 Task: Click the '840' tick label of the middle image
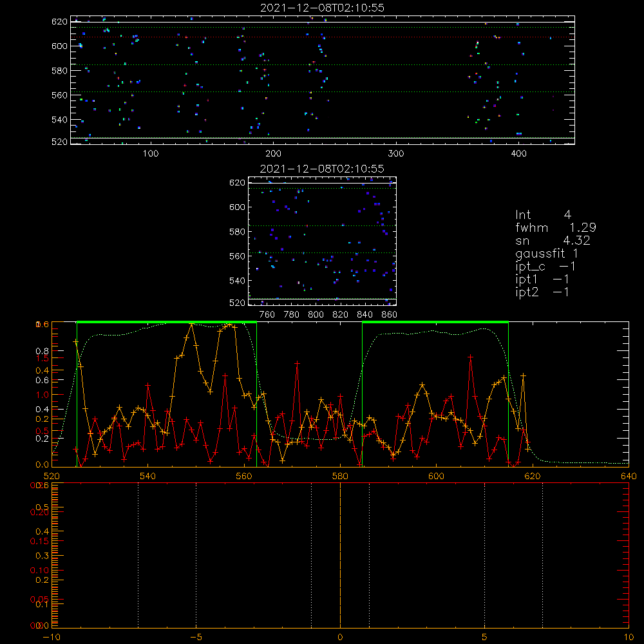[365, 315]
